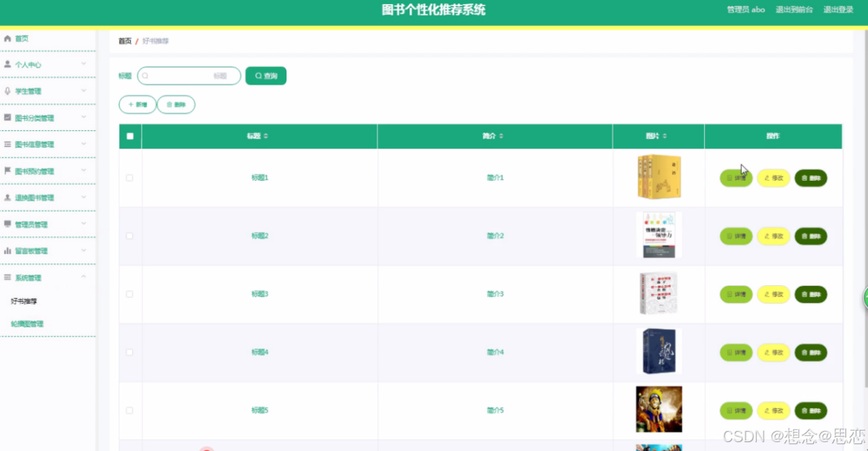
Task: Click the book cover thumbnail for 标题2
Action: pos(659,235)
